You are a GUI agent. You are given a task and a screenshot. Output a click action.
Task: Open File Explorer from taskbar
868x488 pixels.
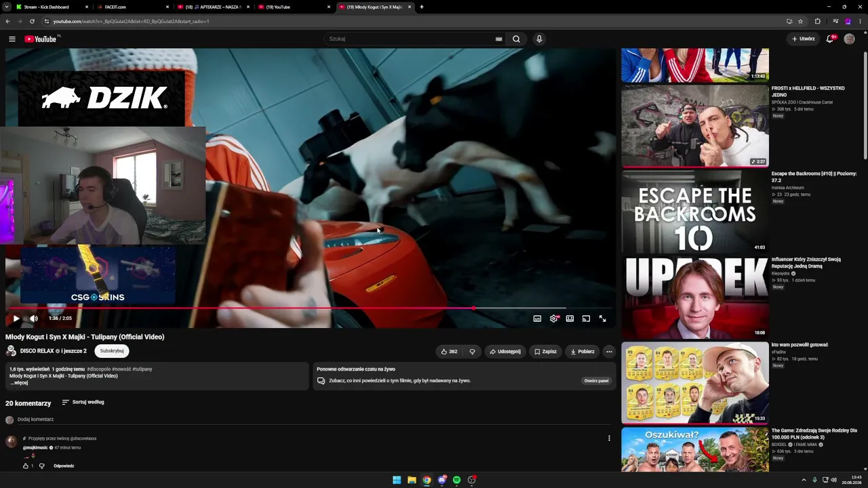(412, 480)
